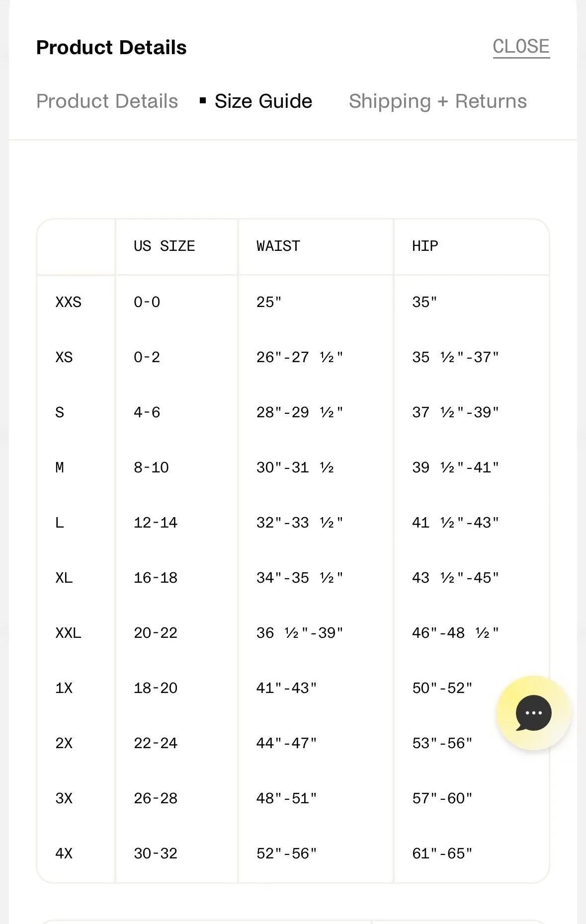
Task: Click the 8-10 US size cell
Action: (151, 467)
